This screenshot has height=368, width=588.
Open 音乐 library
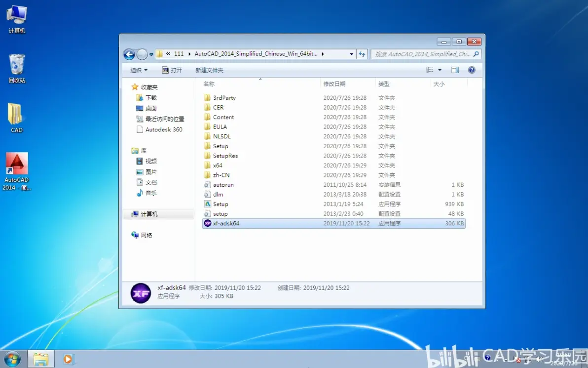coord(151,193)
